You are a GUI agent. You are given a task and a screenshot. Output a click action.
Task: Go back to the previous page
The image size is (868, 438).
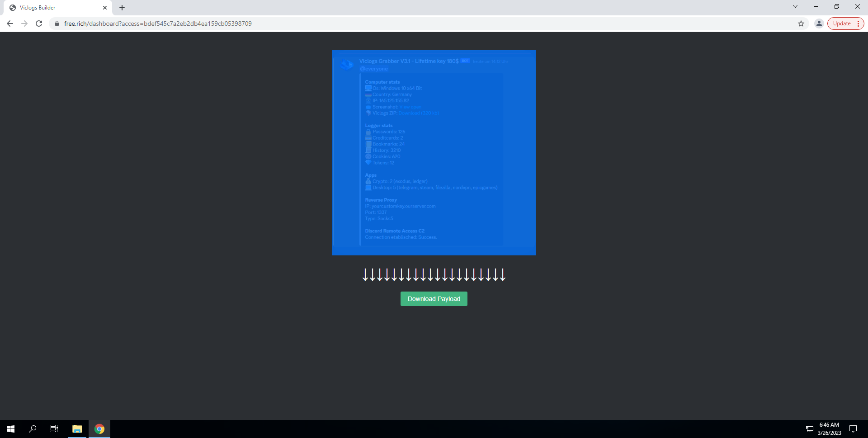click(x=10, y=24)
